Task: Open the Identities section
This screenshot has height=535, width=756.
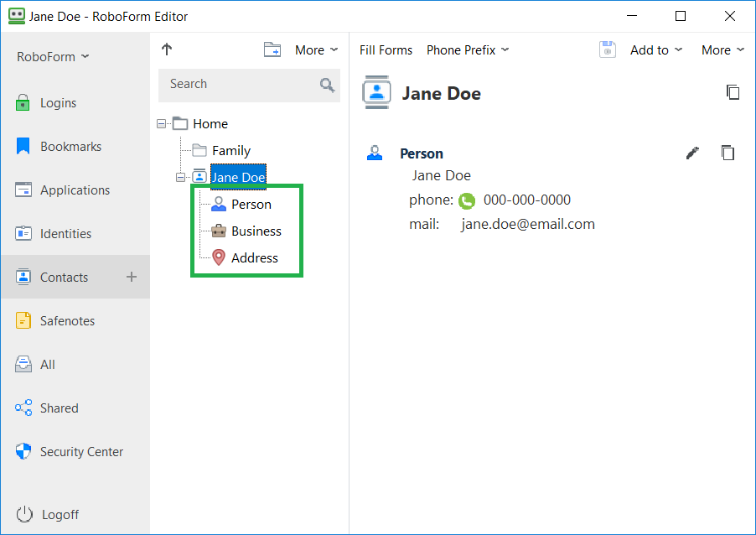Action: tap(75, 233)
